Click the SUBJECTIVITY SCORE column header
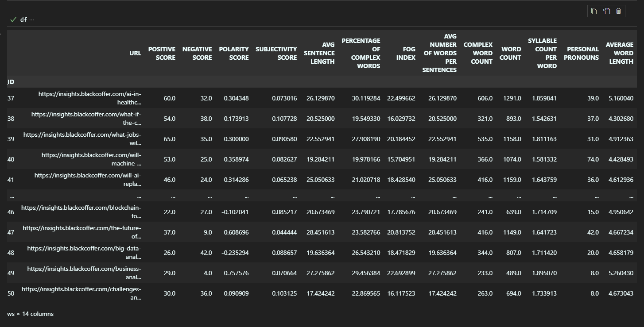644x327 pixels. click(276, 53)
